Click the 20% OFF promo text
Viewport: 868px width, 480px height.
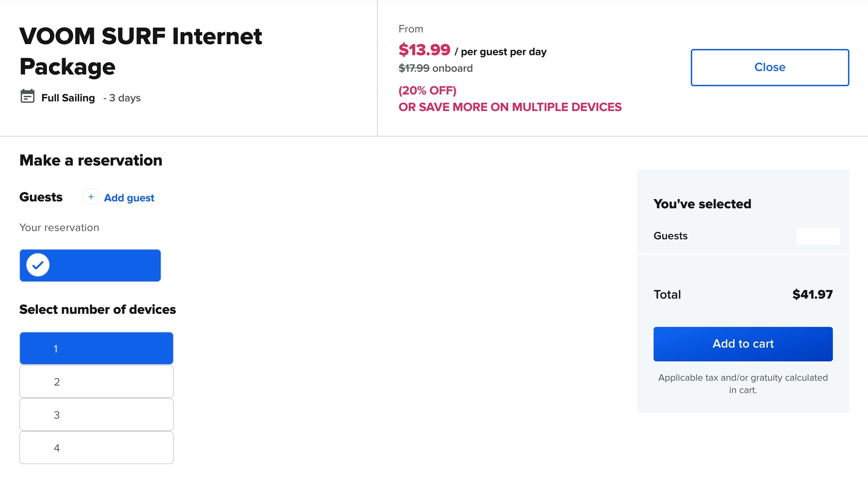427,91
